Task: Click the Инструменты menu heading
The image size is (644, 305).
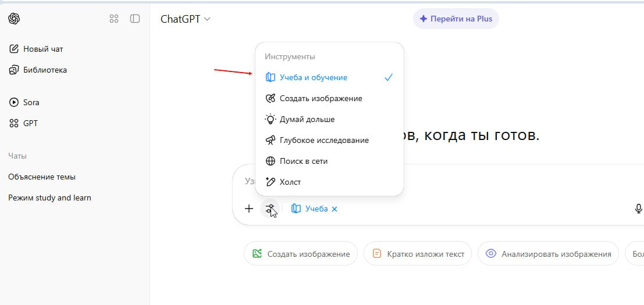Action: click(x=290, y=56)
